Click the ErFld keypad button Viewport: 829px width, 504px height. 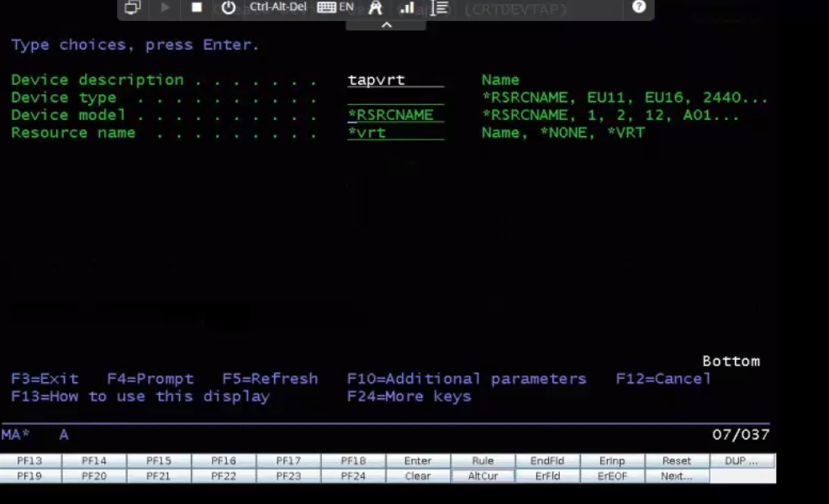click(x=547, y=476)
